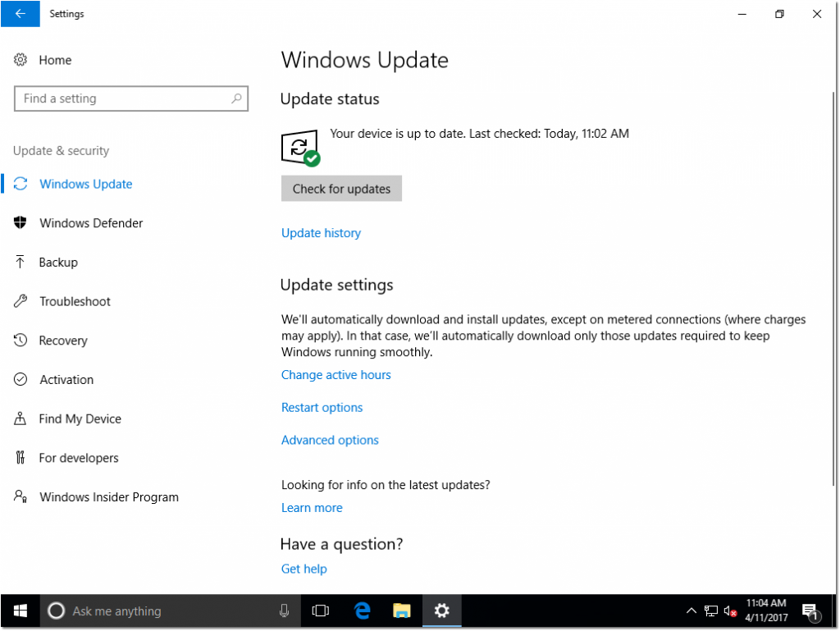Click the Settings back arrow button
Image resolution: width=840 pixels, height=631 pixels.
pyautogui.click(x=20, y=14)
